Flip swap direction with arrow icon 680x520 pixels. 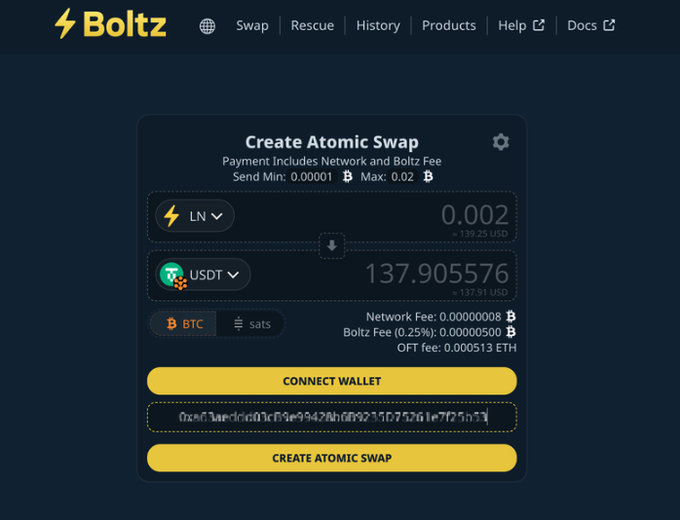click(332, 245)
